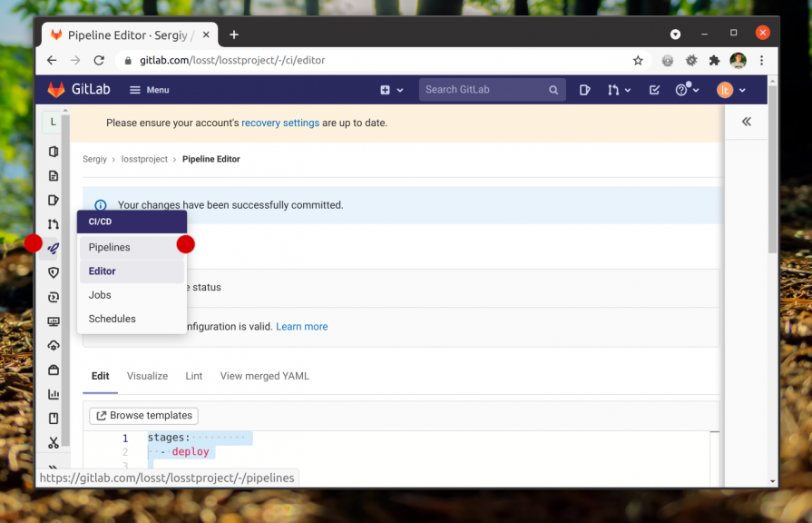Click the Issues icon in top navbar
This screenshot has height=523, width=812.
585,90
